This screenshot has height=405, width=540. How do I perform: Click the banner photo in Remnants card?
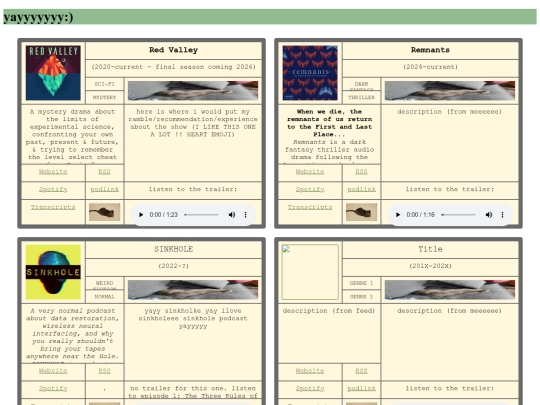click(450, 91)
